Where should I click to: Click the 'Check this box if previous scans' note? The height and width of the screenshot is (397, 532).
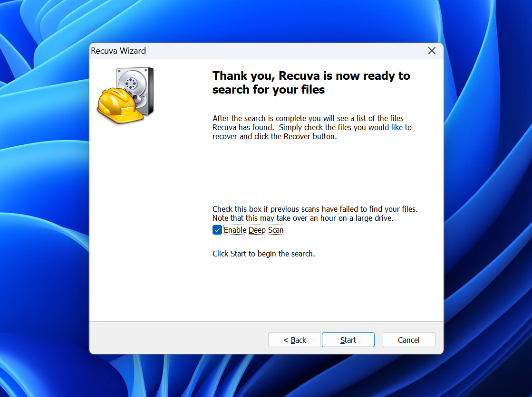point(315,214)
